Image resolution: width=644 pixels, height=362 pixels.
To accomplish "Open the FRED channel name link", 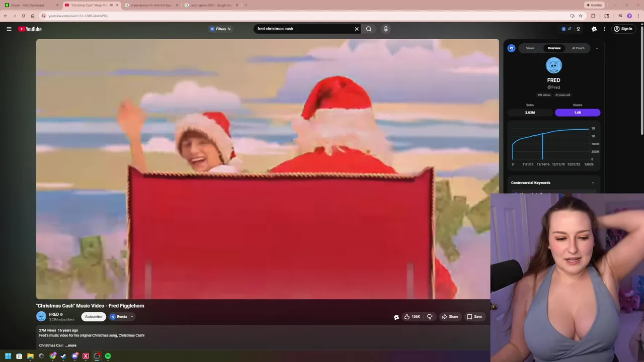I will pyautogui.click(x=54, y=314).
